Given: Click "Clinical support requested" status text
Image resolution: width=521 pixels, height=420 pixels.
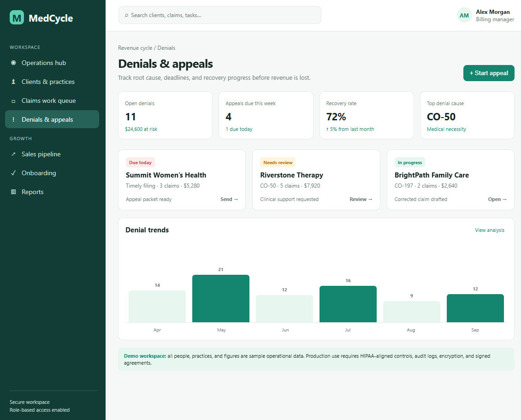Looking at the screenshot, I should [x=289, y=199].
